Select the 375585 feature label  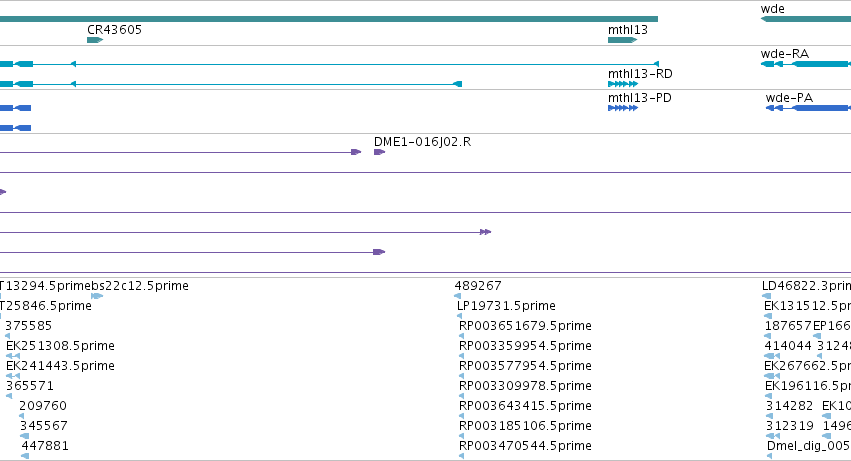pyautogui.click(x=29, y=326)
